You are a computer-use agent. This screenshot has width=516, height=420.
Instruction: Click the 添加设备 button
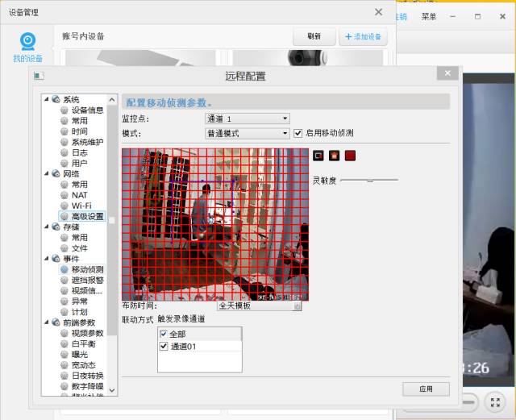[363, 36]
